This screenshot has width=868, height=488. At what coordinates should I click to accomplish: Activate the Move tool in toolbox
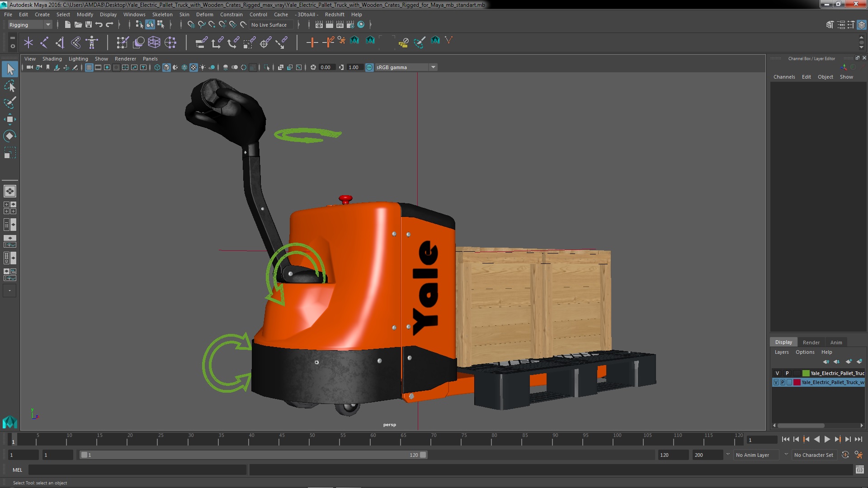pyautogui.click(x=10, y=119)
